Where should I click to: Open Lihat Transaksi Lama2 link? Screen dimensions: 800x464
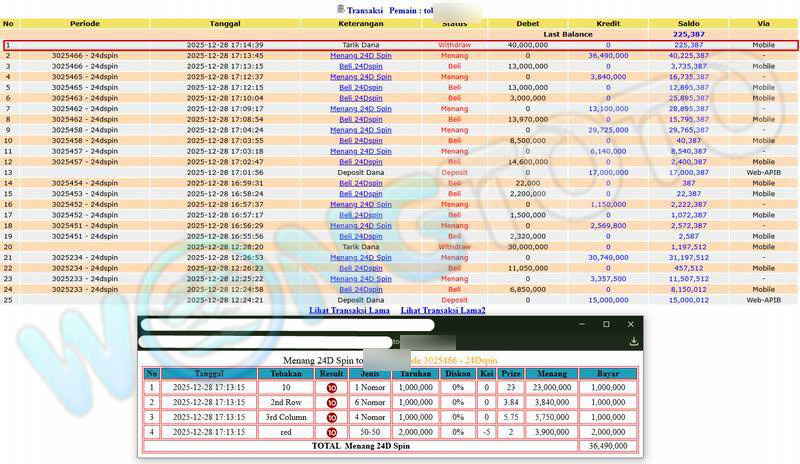(443, 311)
